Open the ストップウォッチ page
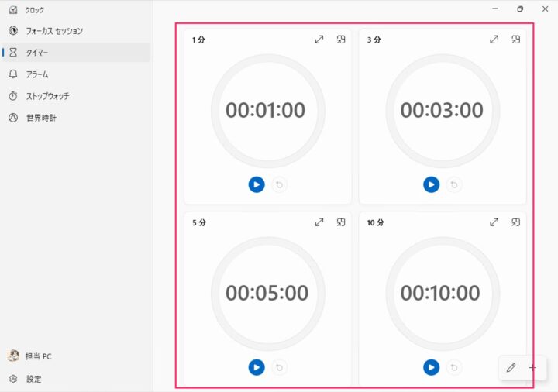This screenshot has height=392, width=558. coord(47,96)
